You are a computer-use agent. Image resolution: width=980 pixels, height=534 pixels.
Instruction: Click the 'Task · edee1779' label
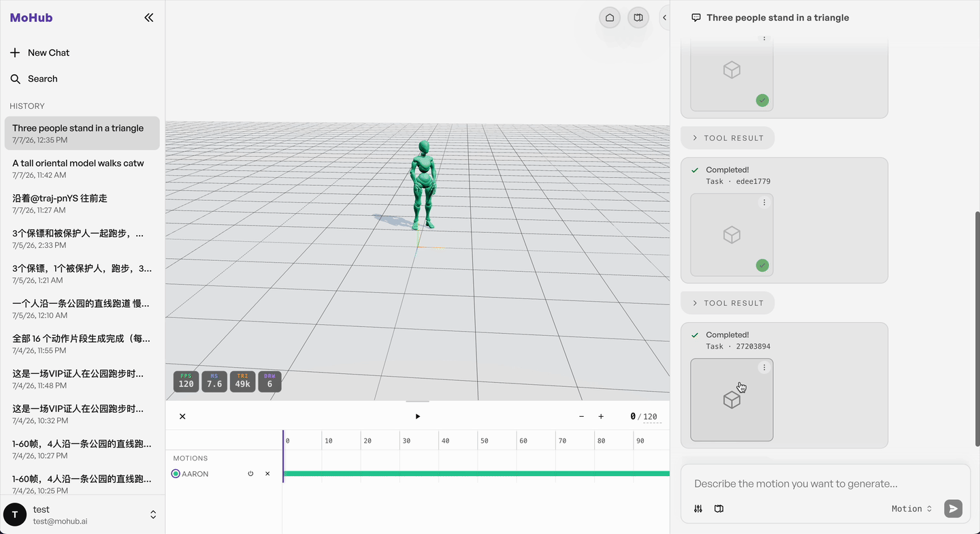(x=738, y=181)
